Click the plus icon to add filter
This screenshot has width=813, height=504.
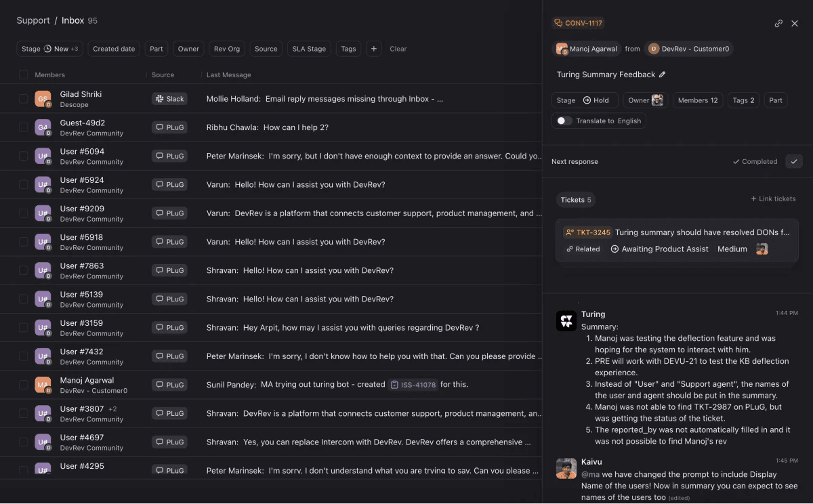[x=374, y=49]
